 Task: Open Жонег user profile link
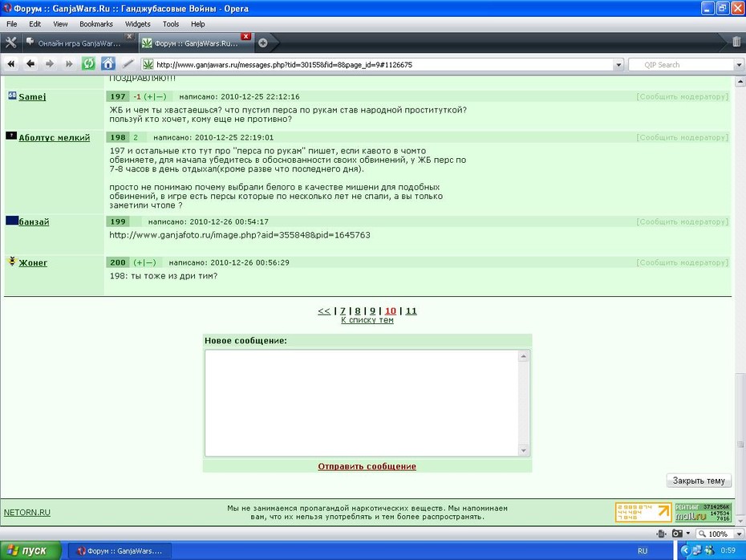33,262
